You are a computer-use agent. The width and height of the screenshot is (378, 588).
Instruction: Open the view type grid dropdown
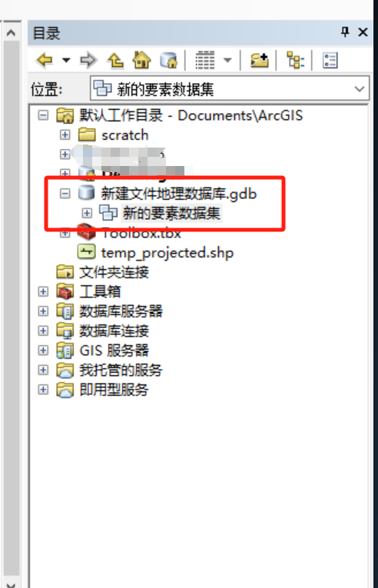tap(227, 60)
